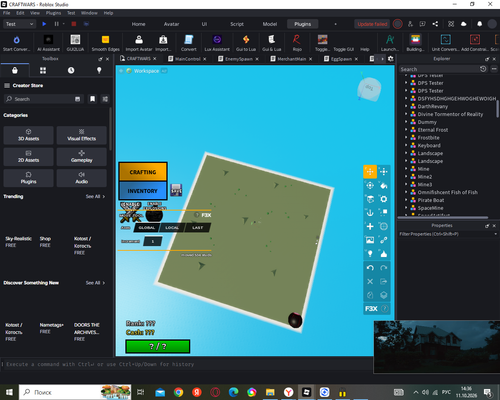Switch to the Model ribbon tab
Image resolution: width=500 pixels, height=400 pixels.
point(270,24)
